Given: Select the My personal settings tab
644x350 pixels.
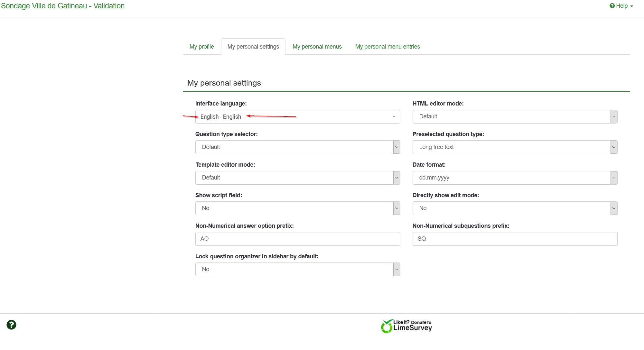Looking at the screenshot, I should point(253,47).
